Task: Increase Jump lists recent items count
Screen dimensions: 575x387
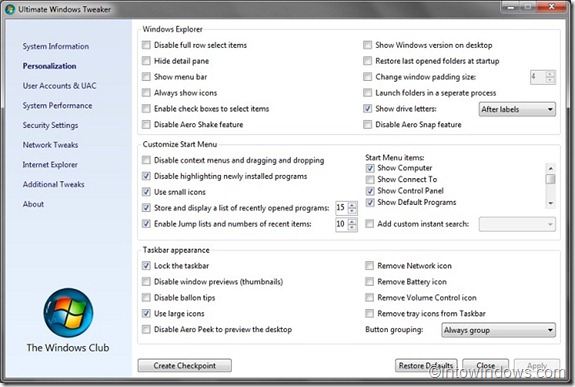Action: coord(352,221)
